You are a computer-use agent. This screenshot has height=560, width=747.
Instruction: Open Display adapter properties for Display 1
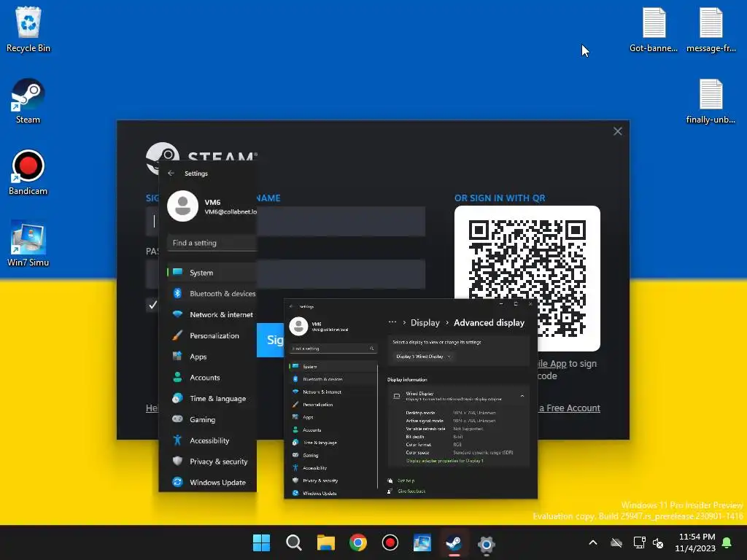pyautogui.click(x=444, y=461)
